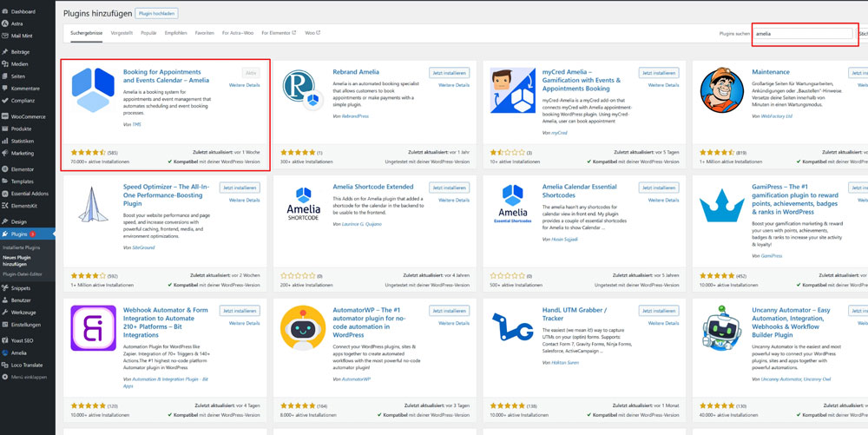Image resolution: width=868 pixels, height=435 pixels.
Task: Click the Seiten page icon
Action: (5, 76)
